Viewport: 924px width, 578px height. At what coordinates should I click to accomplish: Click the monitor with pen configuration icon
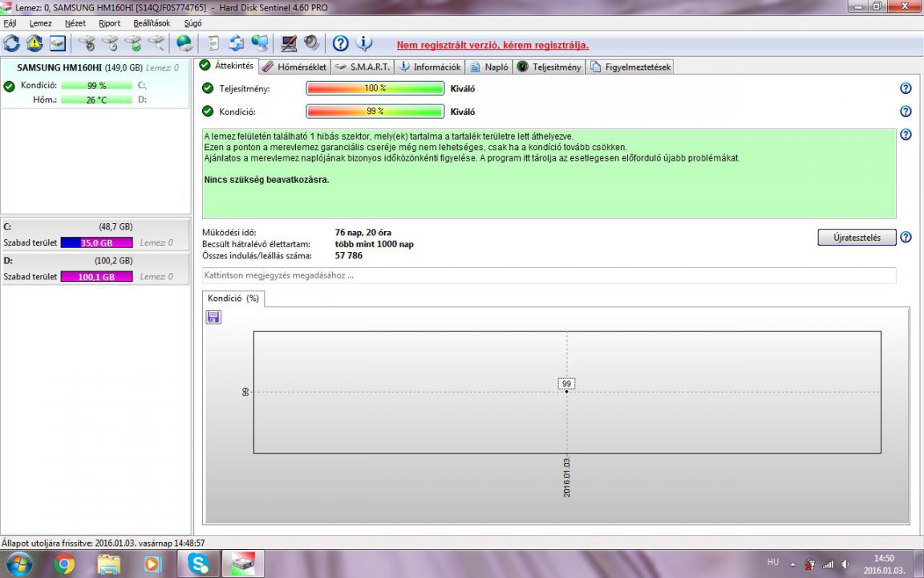289,43
